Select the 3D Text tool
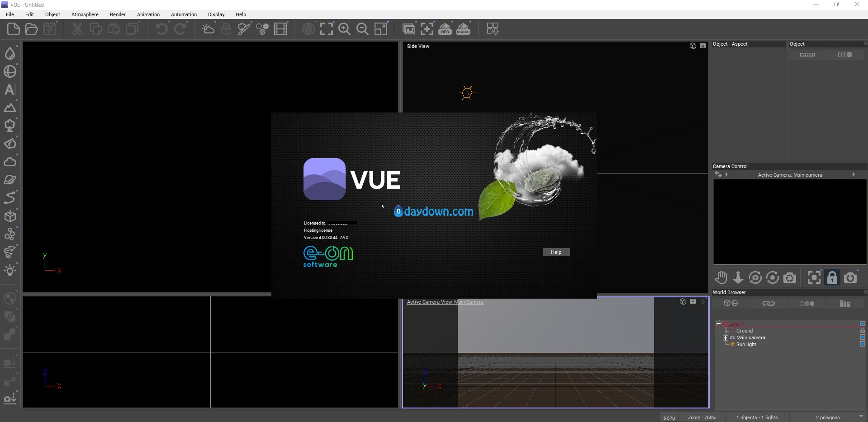Screen dimensions: 868x422 (10, 89)
